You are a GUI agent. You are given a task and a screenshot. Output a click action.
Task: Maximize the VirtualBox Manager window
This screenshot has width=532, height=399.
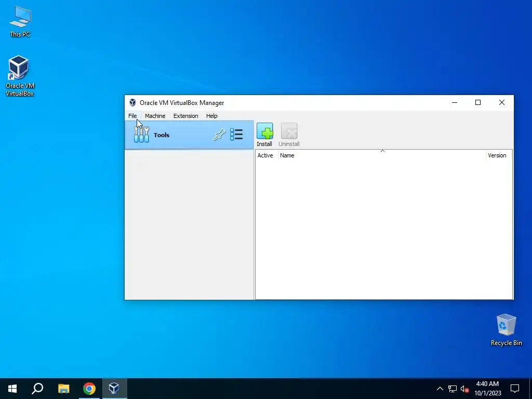click(478, 102)
